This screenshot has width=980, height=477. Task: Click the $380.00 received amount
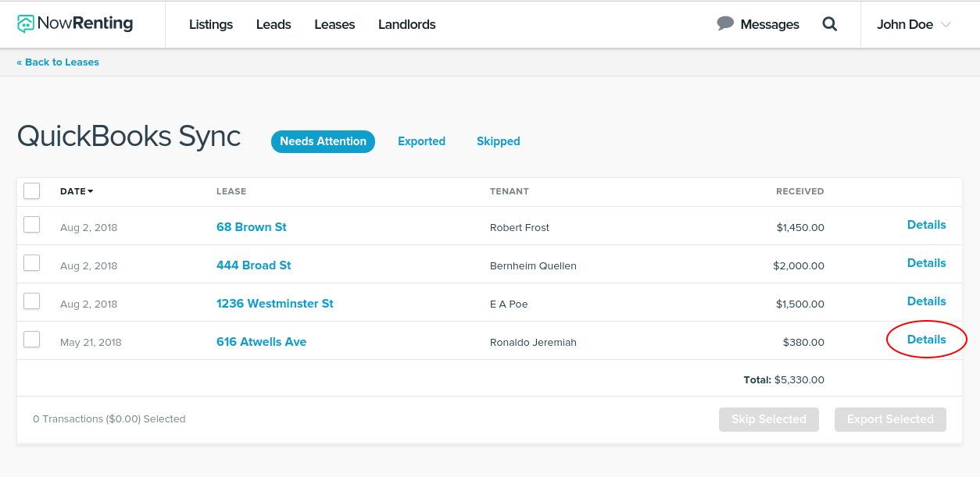803,343
